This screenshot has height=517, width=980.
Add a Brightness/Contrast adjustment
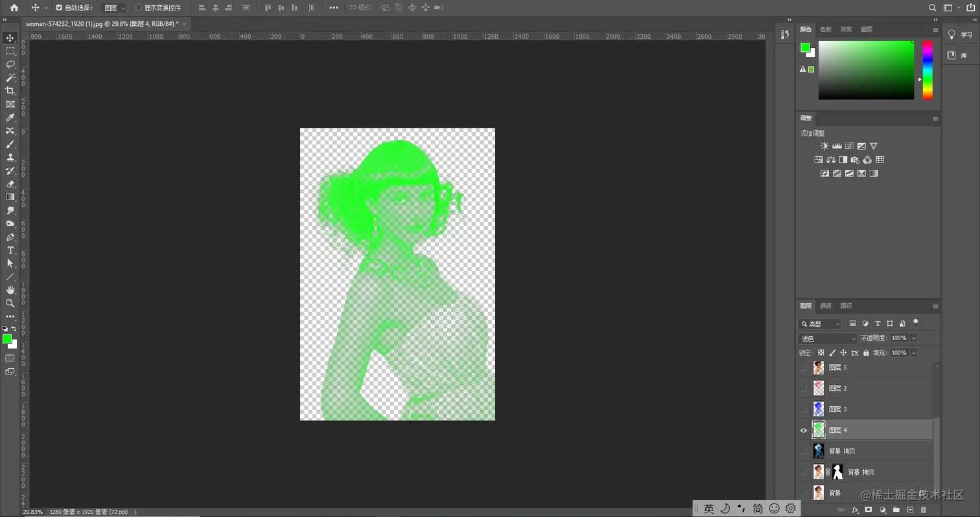click(824, 146)
